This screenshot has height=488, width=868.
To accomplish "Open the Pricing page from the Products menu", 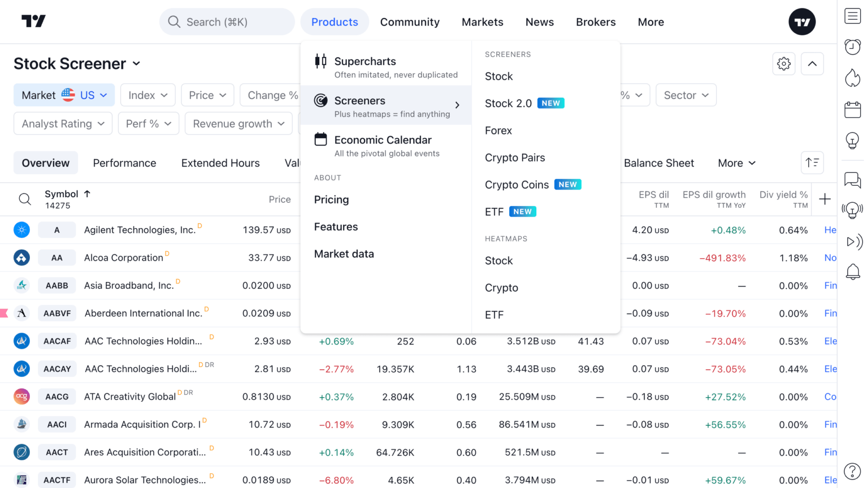I will click(331, 199).
